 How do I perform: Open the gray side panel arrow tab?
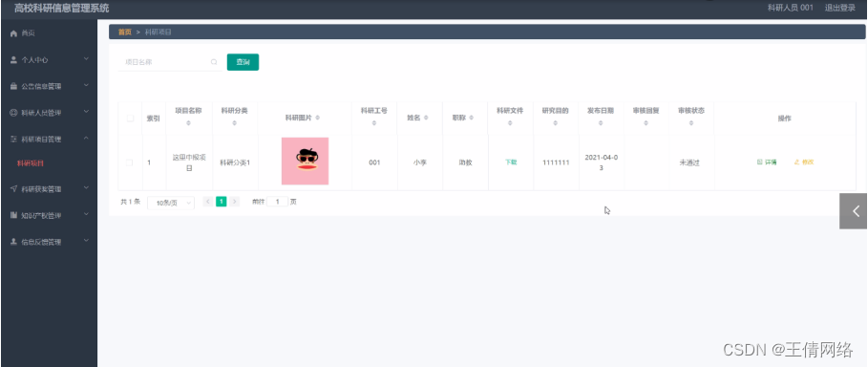click(854, 210)
